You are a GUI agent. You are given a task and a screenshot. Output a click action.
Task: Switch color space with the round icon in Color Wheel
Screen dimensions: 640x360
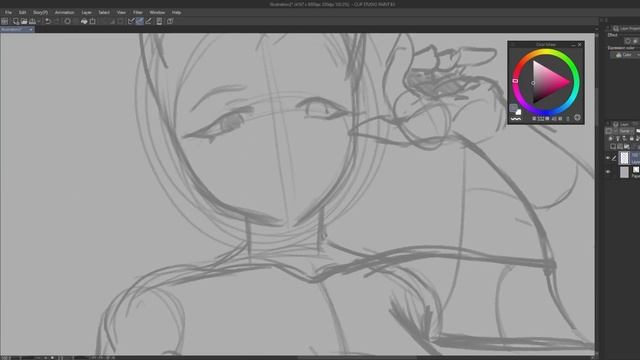pyautogui.click(x=577, y=118)
